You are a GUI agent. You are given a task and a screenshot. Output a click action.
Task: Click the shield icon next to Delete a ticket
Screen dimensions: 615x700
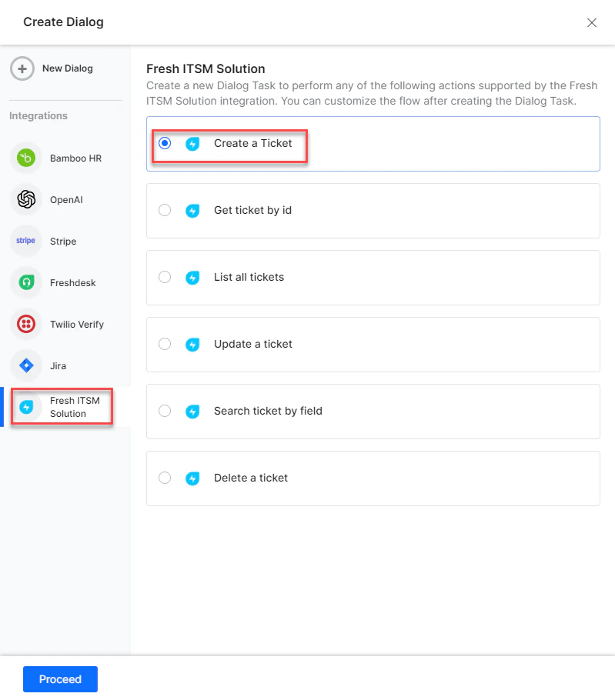(x=192, y=478)
